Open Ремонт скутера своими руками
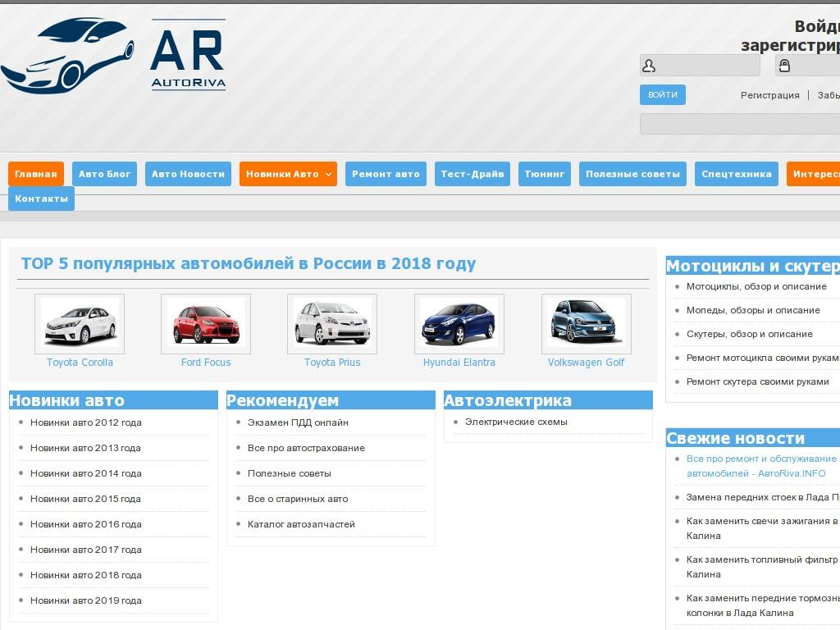The height and width of the screenshot is (630, 840). click(757, 382)
